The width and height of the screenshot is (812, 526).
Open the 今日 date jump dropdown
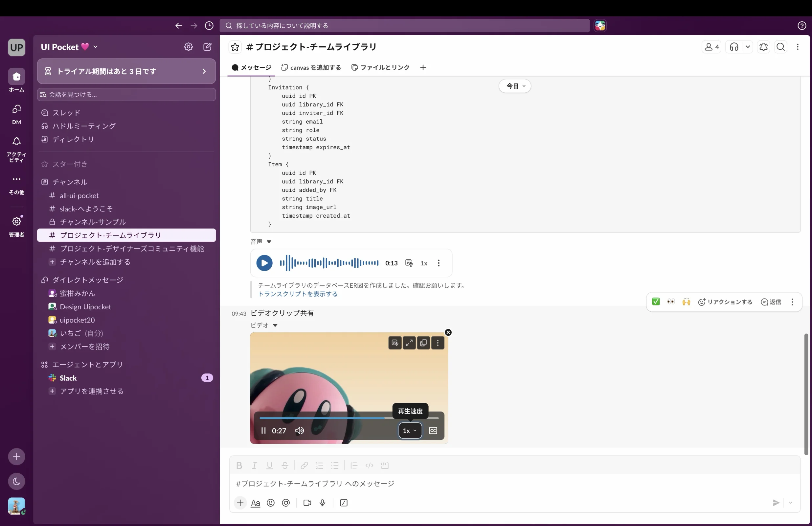515,86
